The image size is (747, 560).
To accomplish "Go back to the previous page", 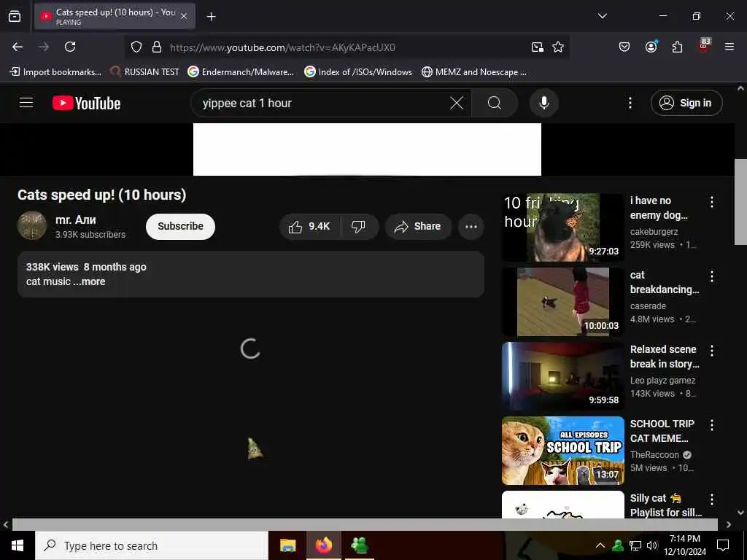I will [x=18, y=47].
